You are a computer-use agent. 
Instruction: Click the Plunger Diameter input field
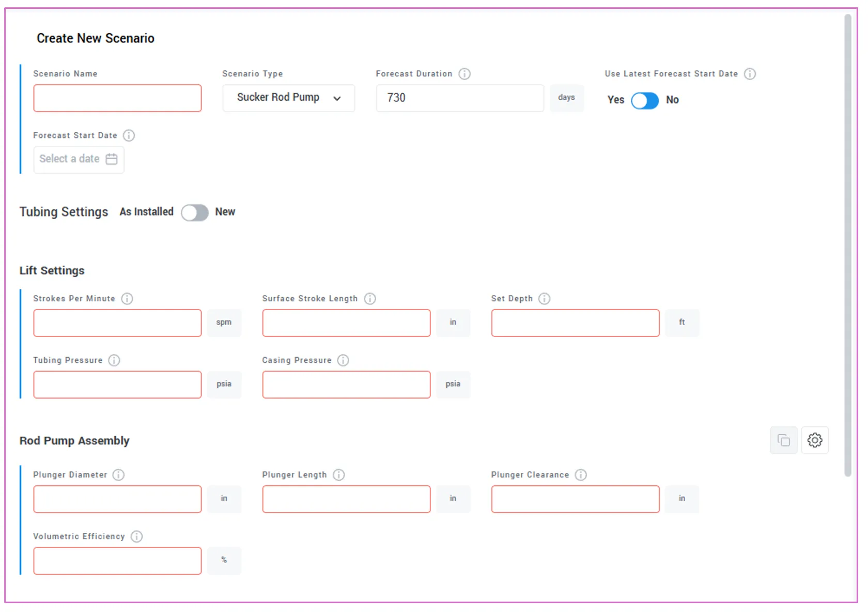click(x=117, y=499)
